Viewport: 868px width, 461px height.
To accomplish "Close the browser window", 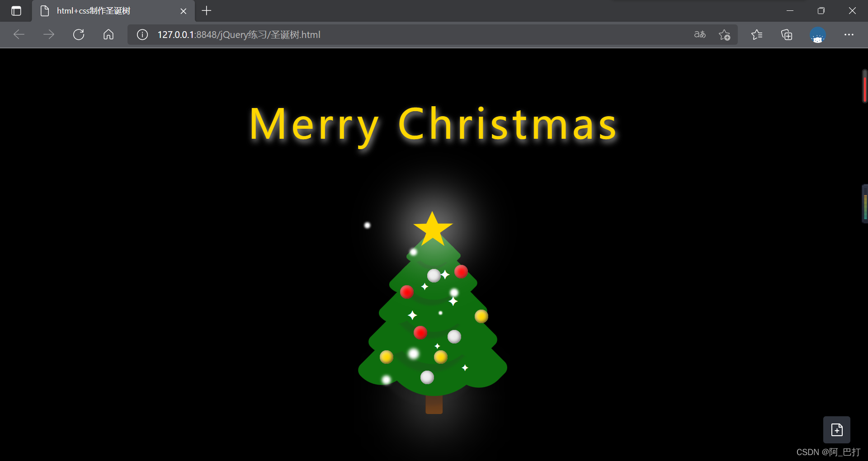I will coord(852,10).
